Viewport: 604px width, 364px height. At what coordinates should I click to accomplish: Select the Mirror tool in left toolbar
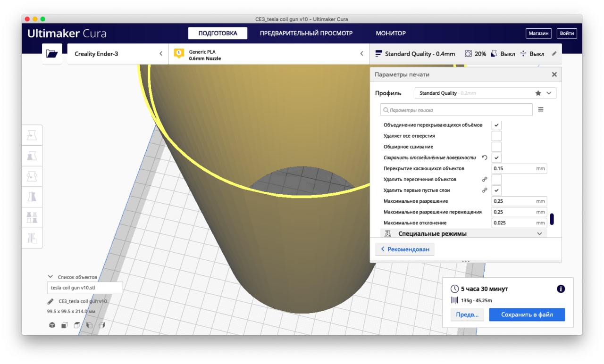[32, 197]
